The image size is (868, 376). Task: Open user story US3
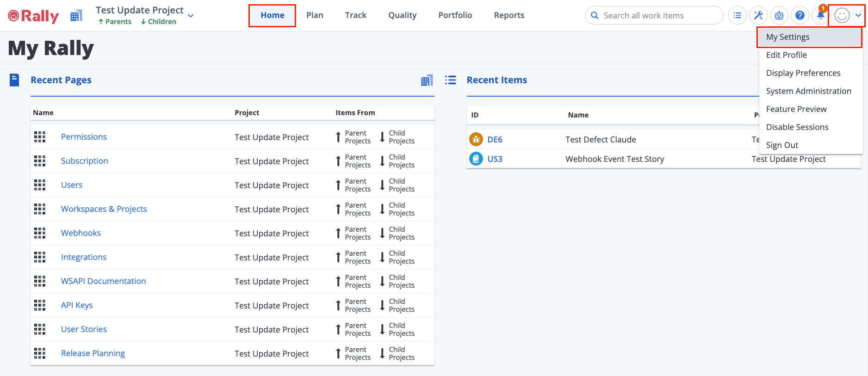tap(495, 159)
